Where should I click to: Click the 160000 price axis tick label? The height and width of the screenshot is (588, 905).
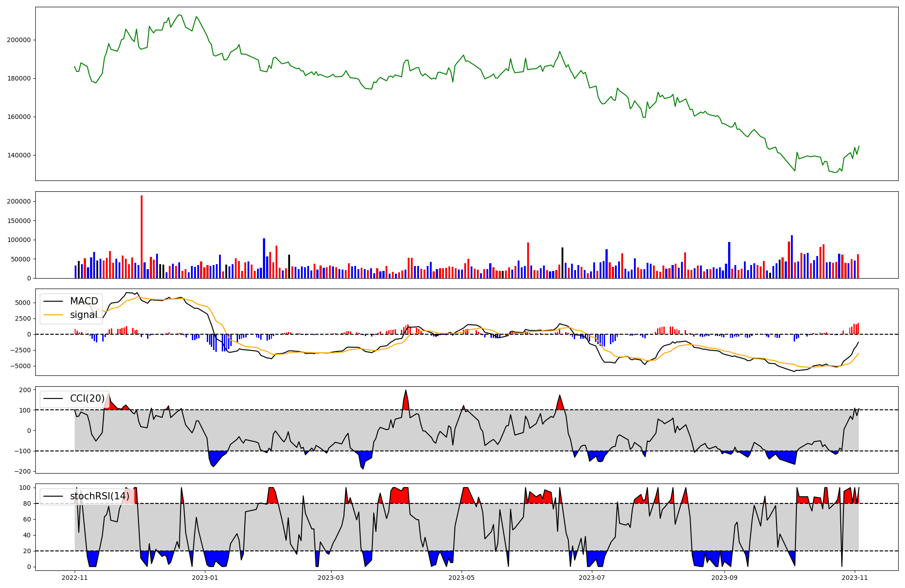[19, 117]
